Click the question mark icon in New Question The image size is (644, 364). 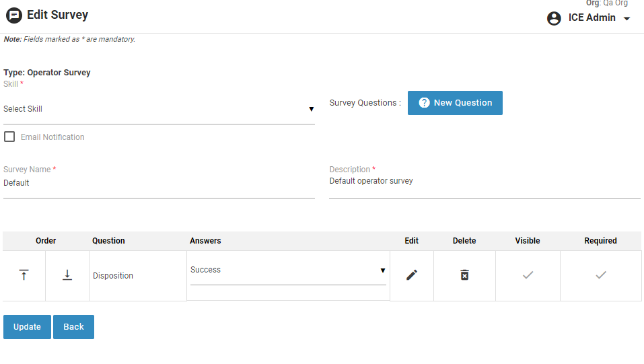pyautogui.click(x=424, y=103)
